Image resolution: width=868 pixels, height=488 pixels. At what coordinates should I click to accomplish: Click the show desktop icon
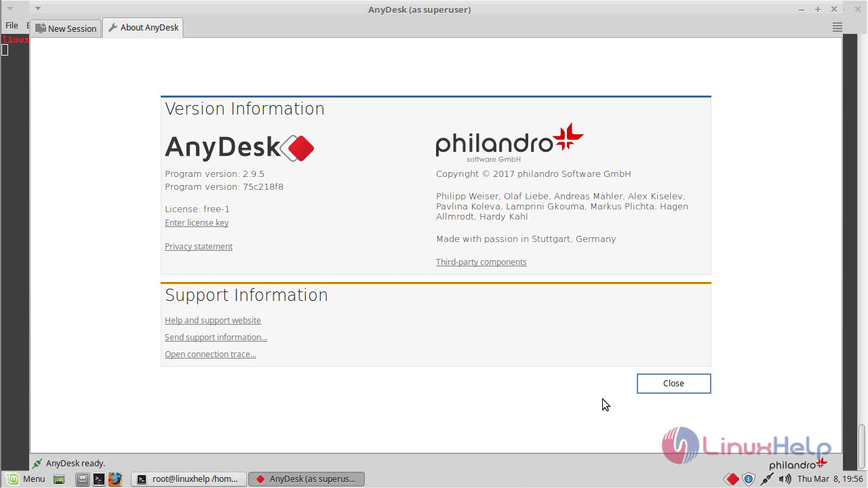tap(59, 479)
